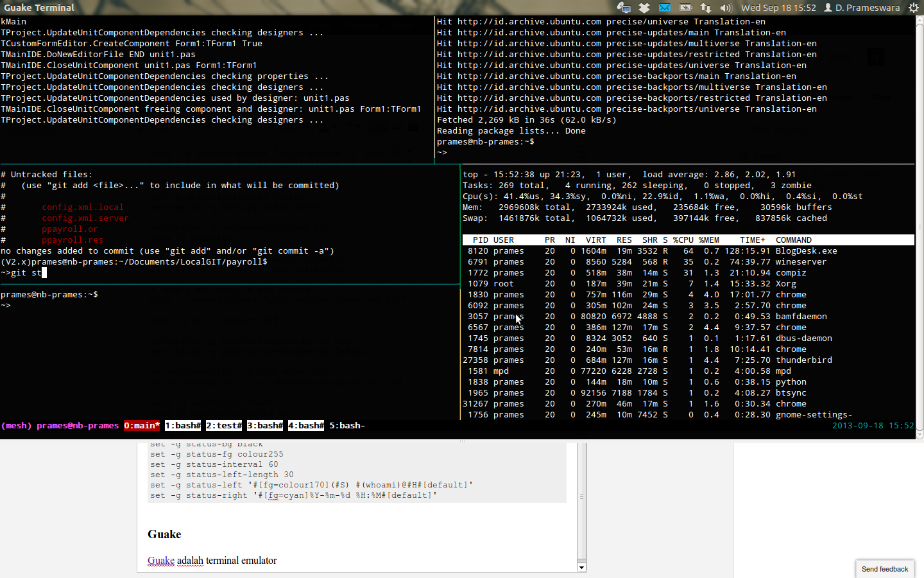Click the 'TMainIDE.DoNewEditorFile END unit1.pas' line
Viewport: 924px width, 578px height.
pyautogui.click(x=98, y=55)
